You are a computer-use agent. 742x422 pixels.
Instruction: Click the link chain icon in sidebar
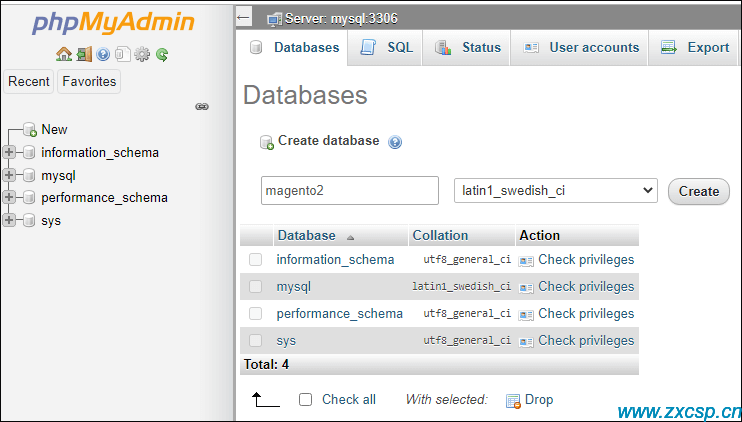tap(202, 106)
